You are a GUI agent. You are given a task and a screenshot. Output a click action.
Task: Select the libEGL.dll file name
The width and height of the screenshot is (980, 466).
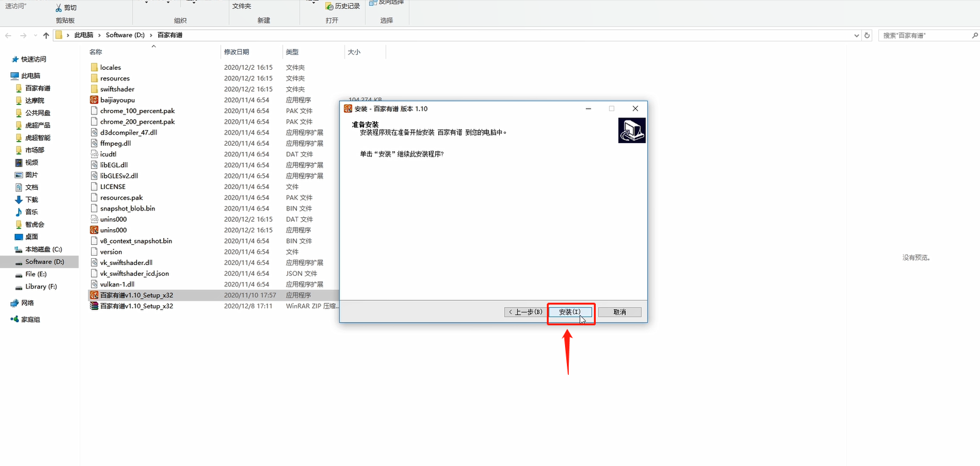[114, 165]
